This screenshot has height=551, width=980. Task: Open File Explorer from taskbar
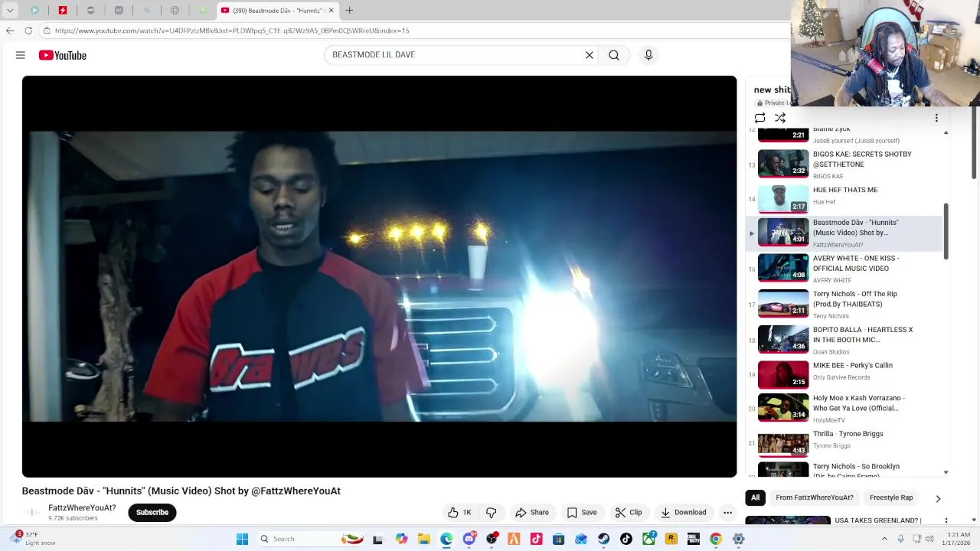click(x=424, y=539)
